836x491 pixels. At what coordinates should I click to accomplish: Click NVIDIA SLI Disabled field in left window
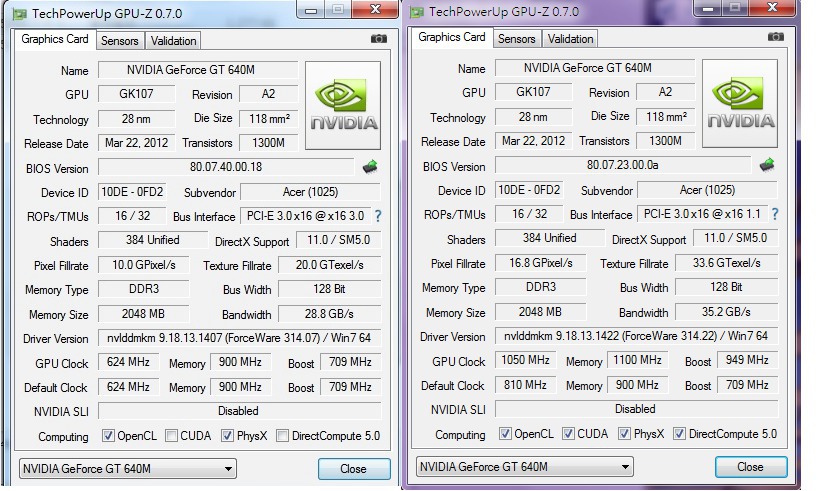click(239, 411)
